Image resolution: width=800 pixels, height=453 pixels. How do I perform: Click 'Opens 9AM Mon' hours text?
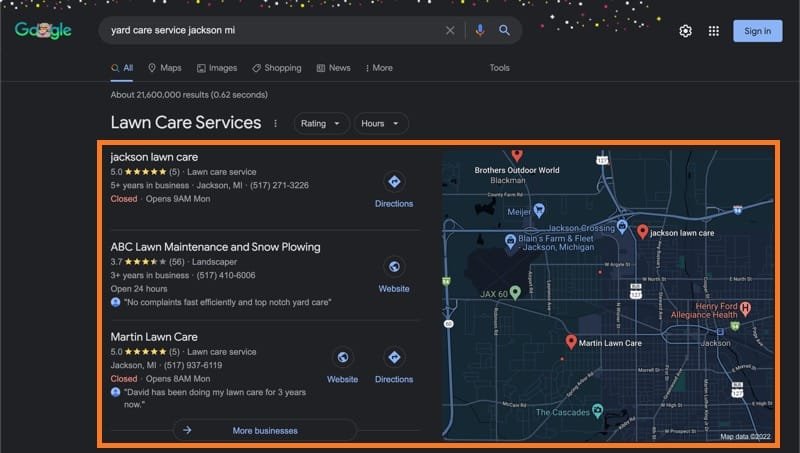pos(178,199)
